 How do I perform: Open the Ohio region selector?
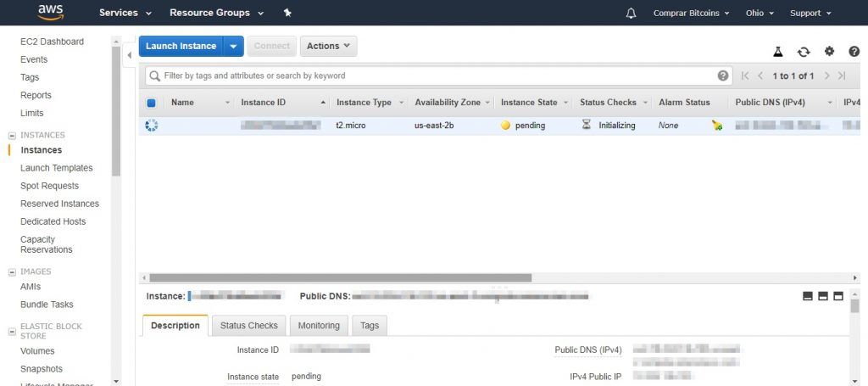[x=759, y=13]
